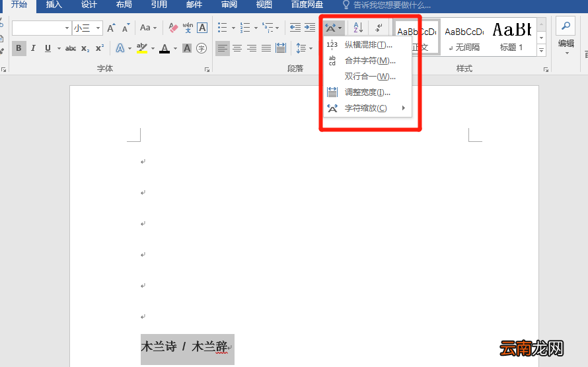Click text effects glowing A icon
This screenshot has height=367, width=588.
(120, 48)
